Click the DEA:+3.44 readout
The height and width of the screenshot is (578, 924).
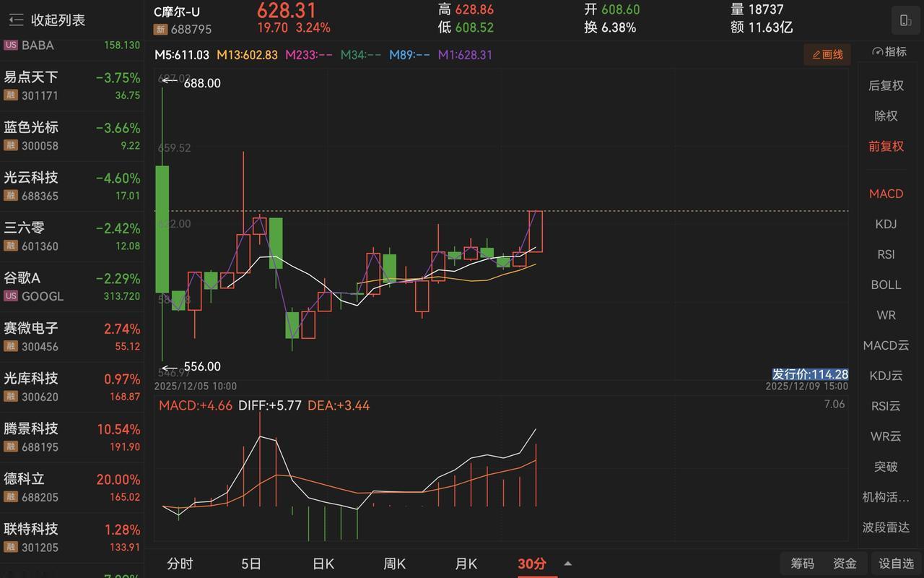pos(339,405)
